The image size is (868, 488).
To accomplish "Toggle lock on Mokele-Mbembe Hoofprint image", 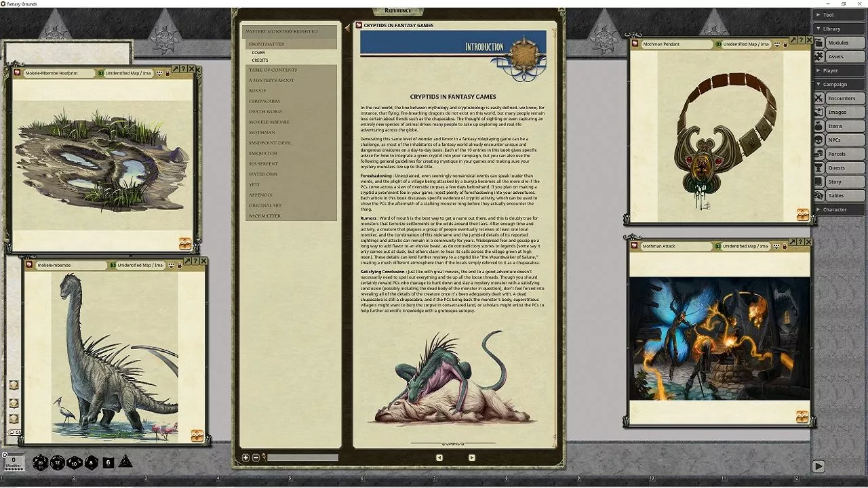I will coord(167,73).
